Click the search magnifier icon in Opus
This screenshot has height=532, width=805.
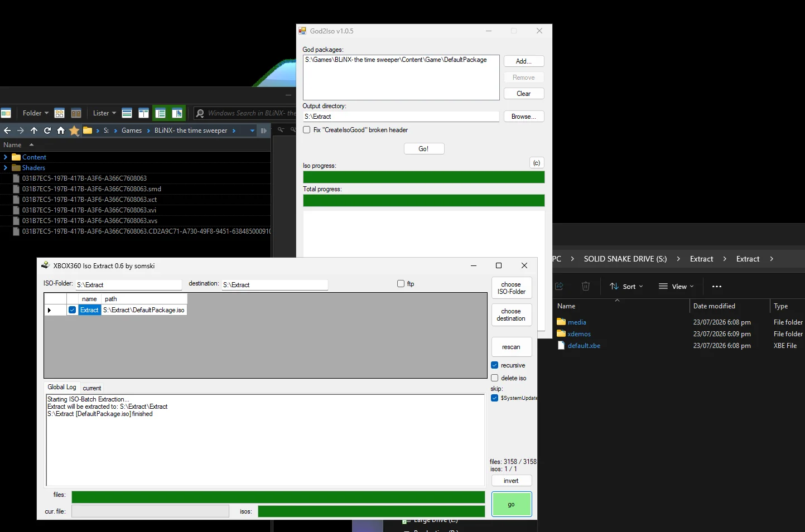tap(200, 113)
